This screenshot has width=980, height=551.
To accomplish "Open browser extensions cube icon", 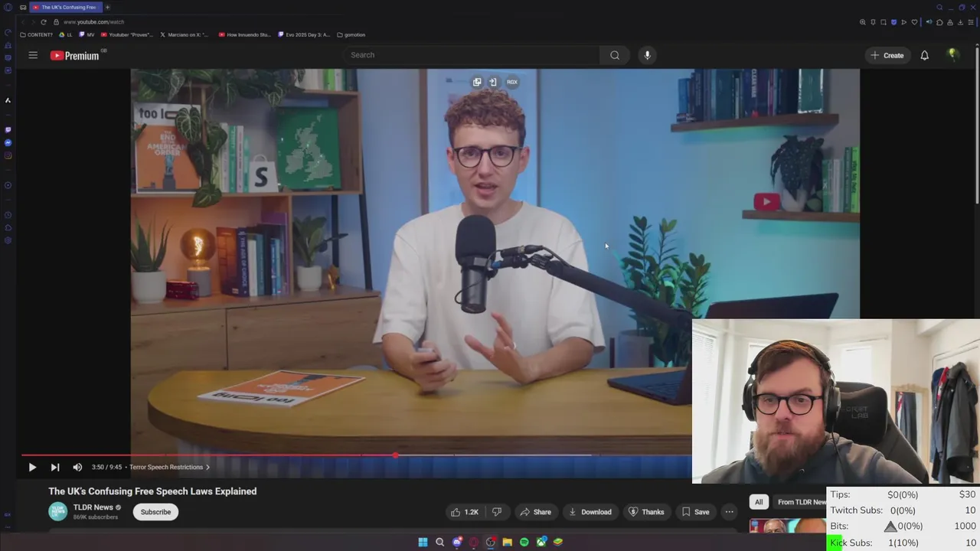I will pyautogui.click(x=939, y=22).
